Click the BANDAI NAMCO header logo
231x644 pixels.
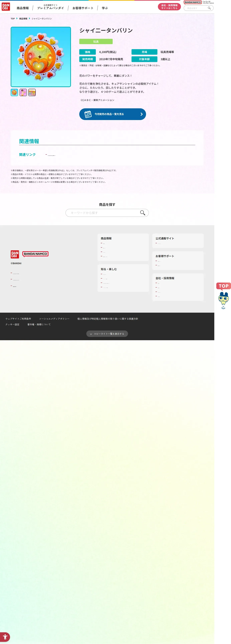coord(193,3)
